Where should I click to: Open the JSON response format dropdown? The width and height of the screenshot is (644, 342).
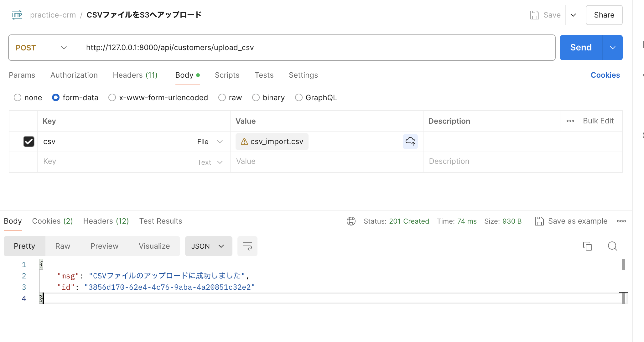point(208,246)
